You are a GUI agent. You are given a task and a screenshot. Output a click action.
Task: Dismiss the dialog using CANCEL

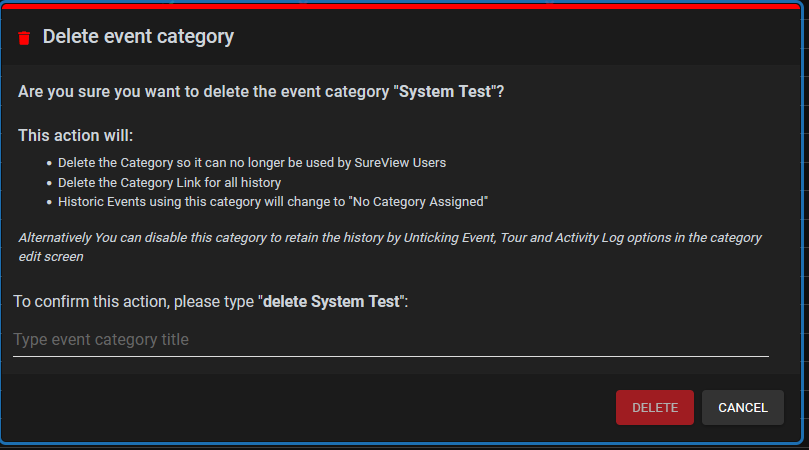[x=743, y=408]
